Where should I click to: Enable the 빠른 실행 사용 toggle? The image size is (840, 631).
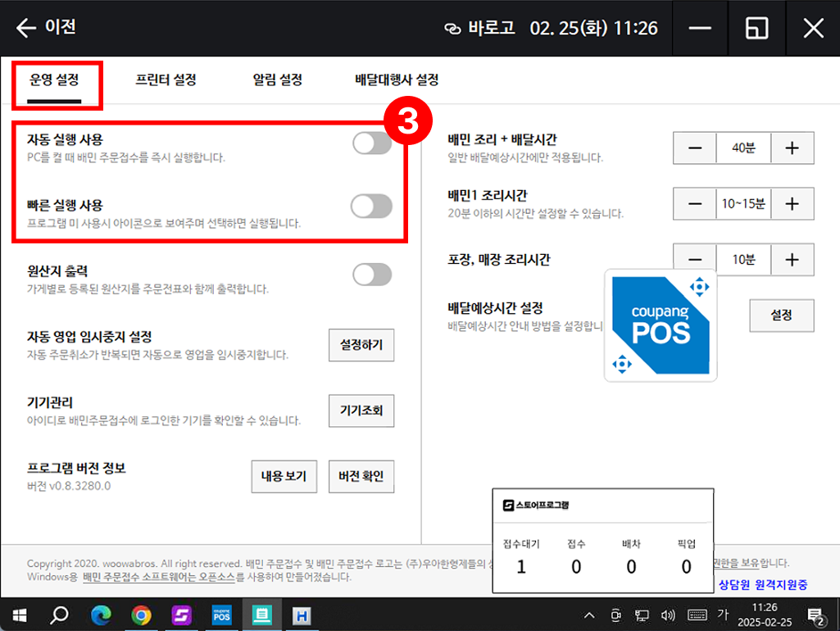tap(371, 207)
